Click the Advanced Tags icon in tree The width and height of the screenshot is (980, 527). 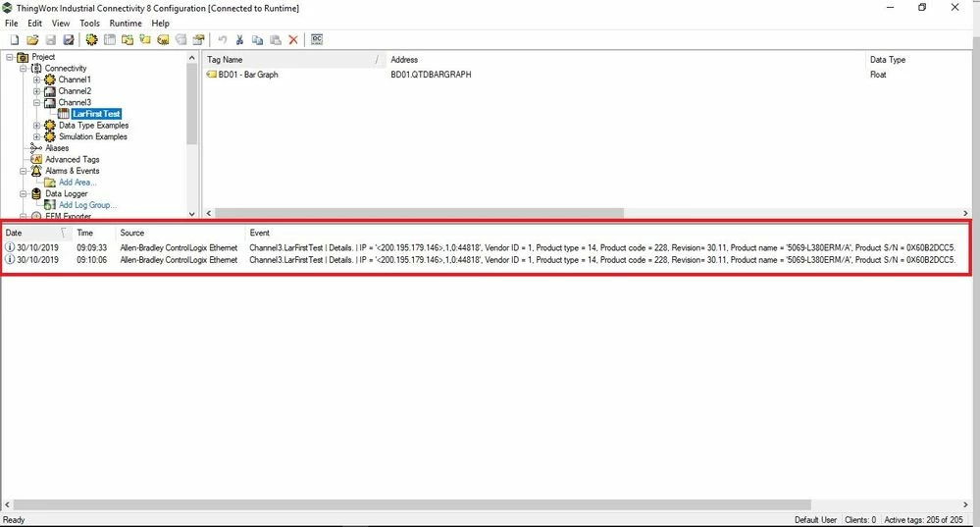tap(36, 159)
